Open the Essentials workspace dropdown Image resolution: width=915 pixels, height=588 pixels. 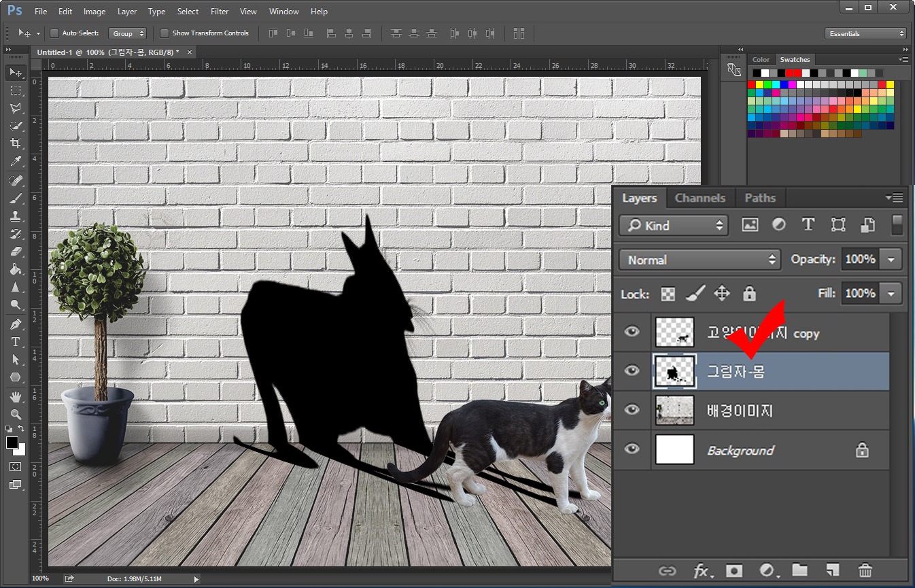coord(866,33)
